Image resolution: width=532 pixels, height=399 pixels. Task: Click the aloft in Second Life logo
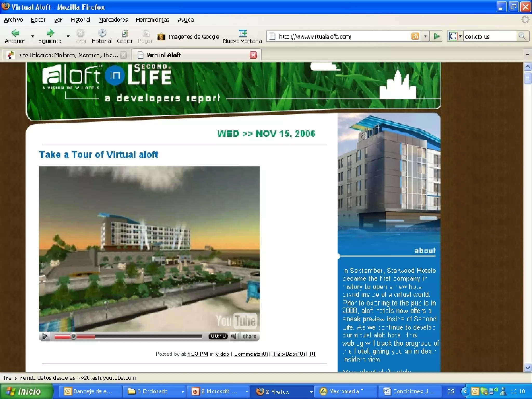point(107,77)
